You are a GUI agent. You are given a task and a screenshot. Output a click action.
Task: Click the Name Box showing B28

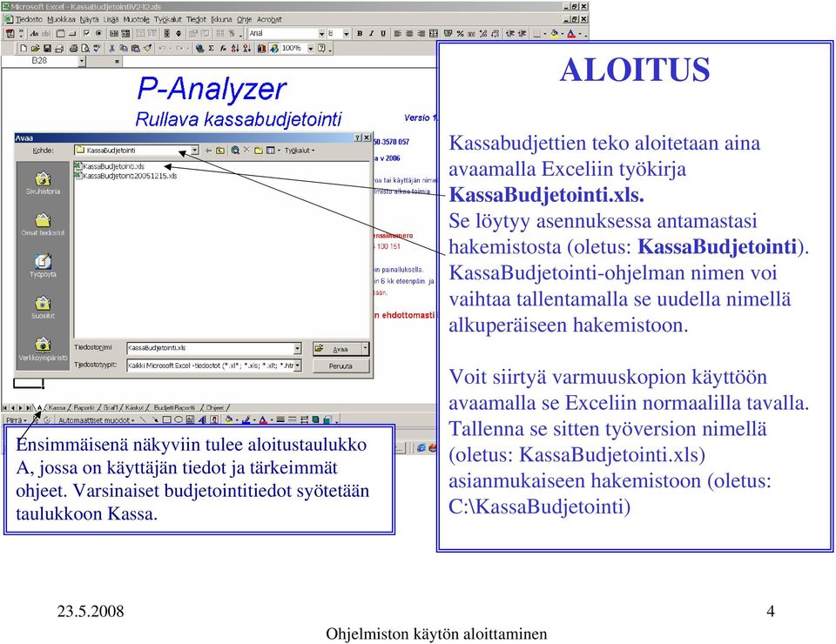(x=40, y=61)
